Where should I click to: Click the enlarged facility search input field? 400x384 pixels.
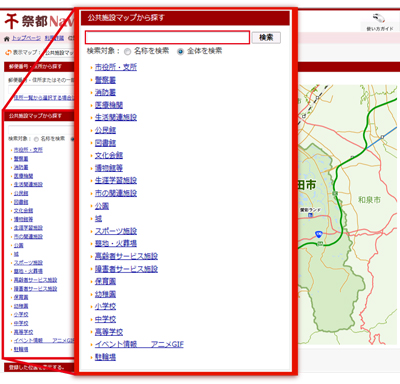pos(167,37)
